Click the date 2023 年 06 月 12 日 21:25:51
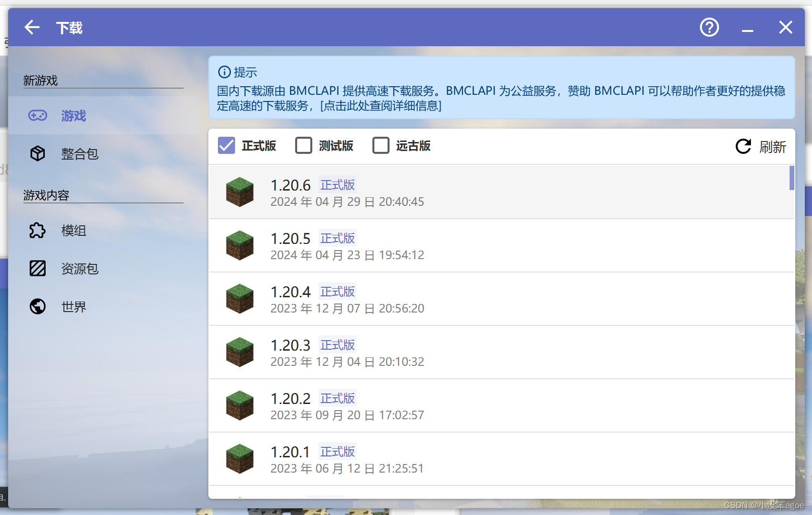Image resolution: width=812 pixels, height=515 pixels. point(347,469)
